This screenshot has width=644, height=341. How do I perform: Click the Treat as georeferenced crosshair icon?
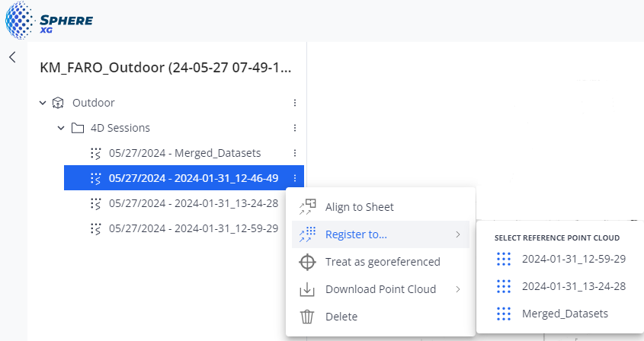tap(307, 262)
